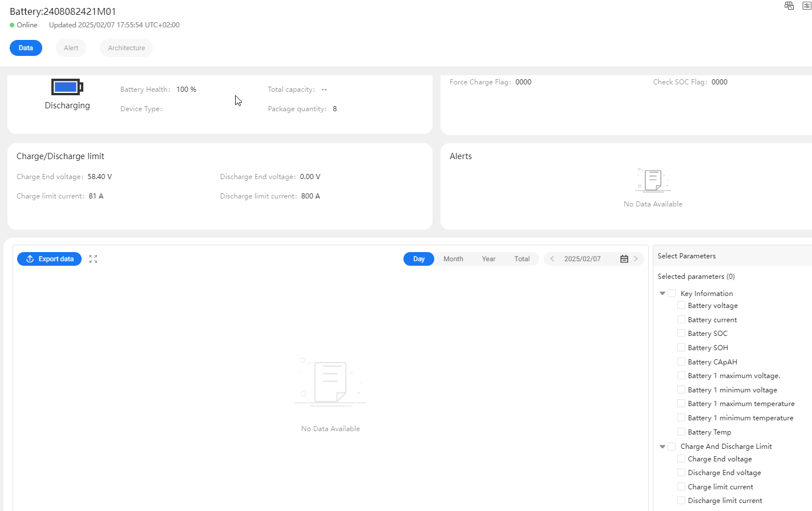The width and height of the screenshot is (812, 511).
Task: Click the calendar icon next to 2025/02/07
Action: pos(624,258)
